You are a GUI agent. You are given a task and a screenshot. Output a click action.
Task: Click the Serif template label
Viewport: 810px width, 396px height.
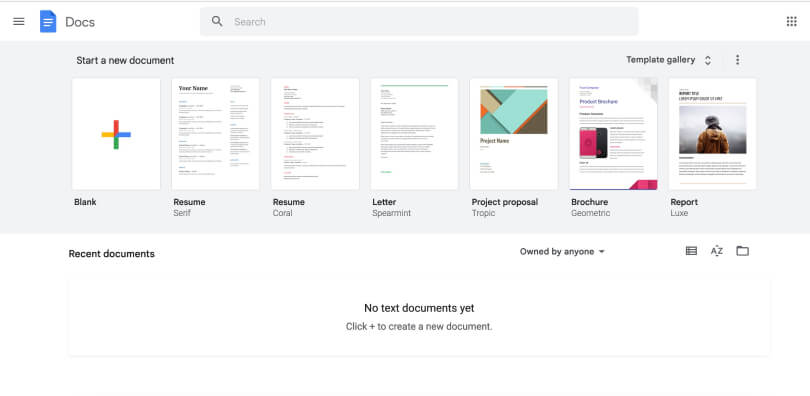pyautogui.click(x=182, y=213)
